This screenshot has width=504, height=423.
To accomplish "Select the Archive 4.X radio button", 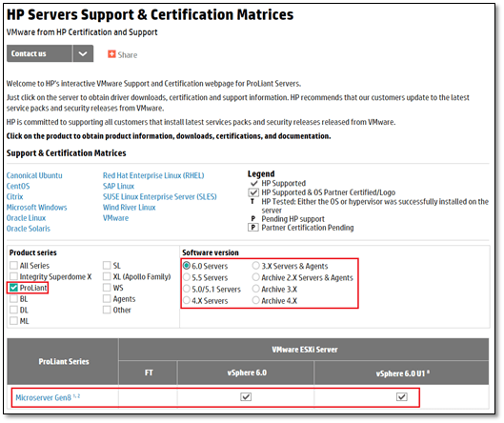I will [x=256, y=300].
